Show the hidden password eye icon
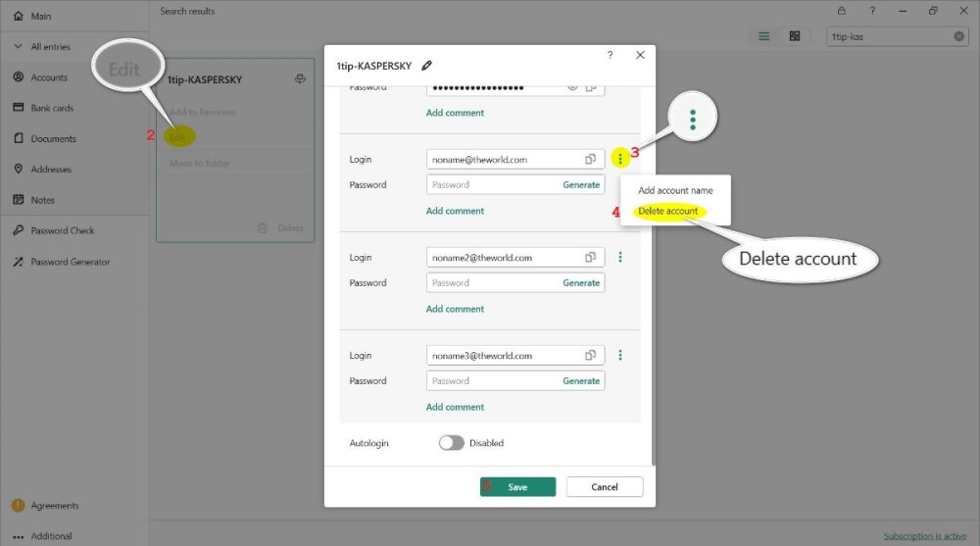Viewport: 980px width, 546px height. coord(572,87)
